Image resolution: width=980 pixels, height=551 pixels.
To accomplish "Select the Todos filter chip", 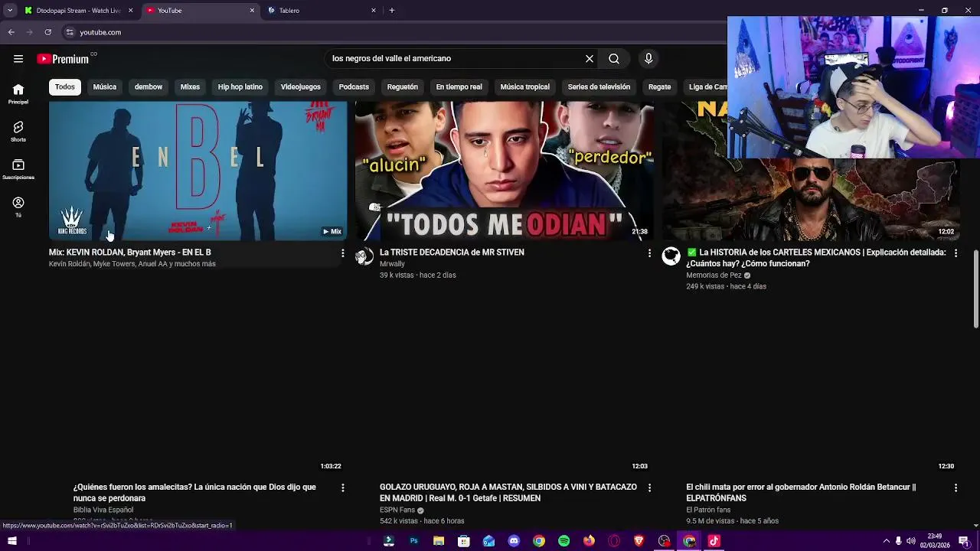I will click(x=65, y=87).
